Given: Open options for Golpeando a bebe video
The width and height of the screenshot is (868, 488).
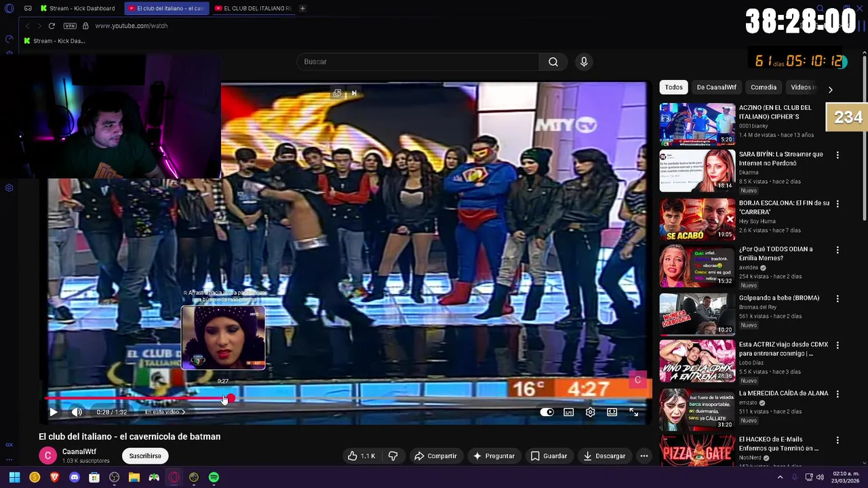Looking at the screenshot, I should tap(837, 299).
